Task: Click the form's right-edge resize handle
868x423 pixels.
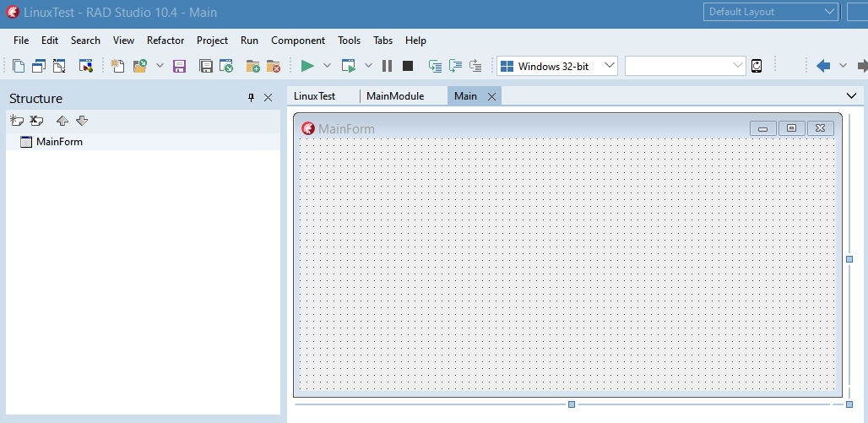Action: click(x=849, y=259)
